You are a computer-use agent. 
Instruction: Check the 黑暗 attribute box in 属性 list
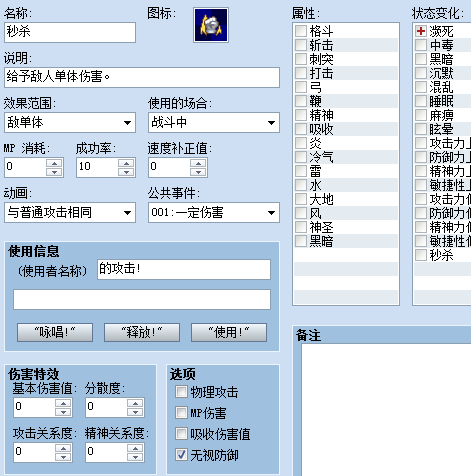[x=301, y=241]
